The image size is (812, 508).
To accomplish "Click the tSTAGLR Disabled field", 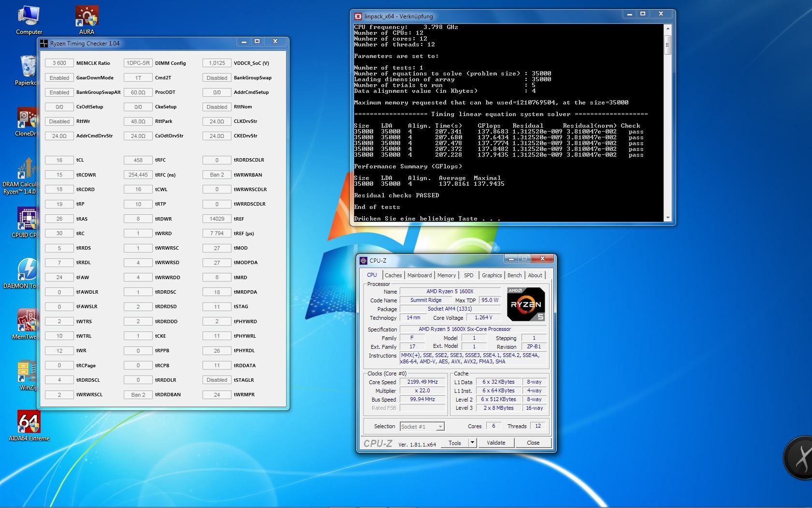I will [x=217, y=380].
